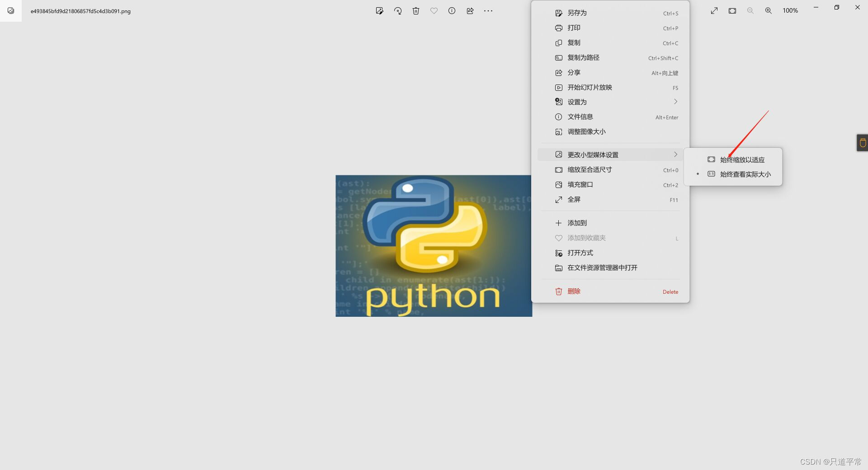
Task: Select 在文件资源管理器中打开
Action: pos(610,268)
